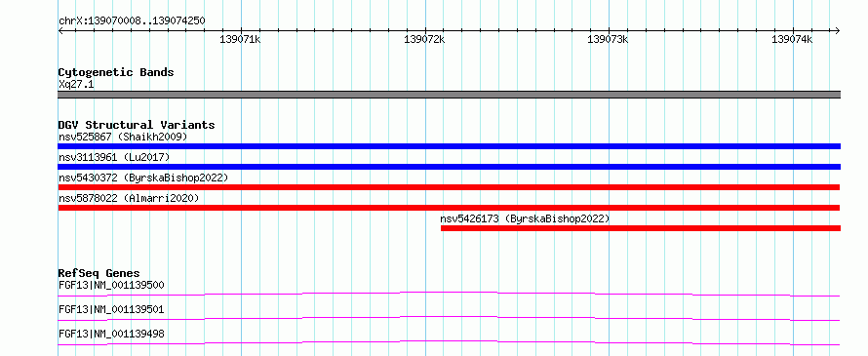
Task: Click the Xq27.1 band label
Action: coord(76,84)
